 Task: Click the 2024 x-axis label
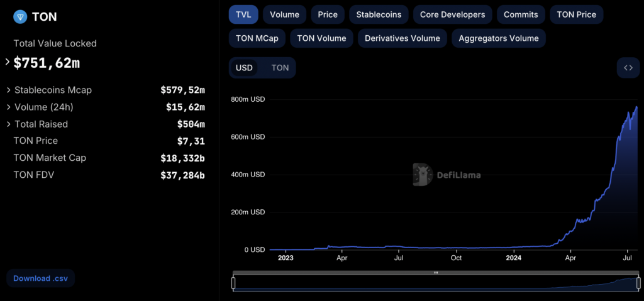coord(513,258)
